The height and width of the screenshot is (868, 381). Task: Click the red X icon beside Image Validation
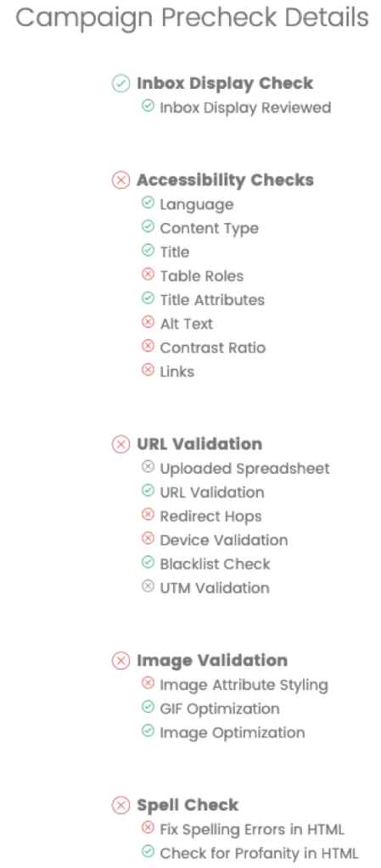click(120, 661)
